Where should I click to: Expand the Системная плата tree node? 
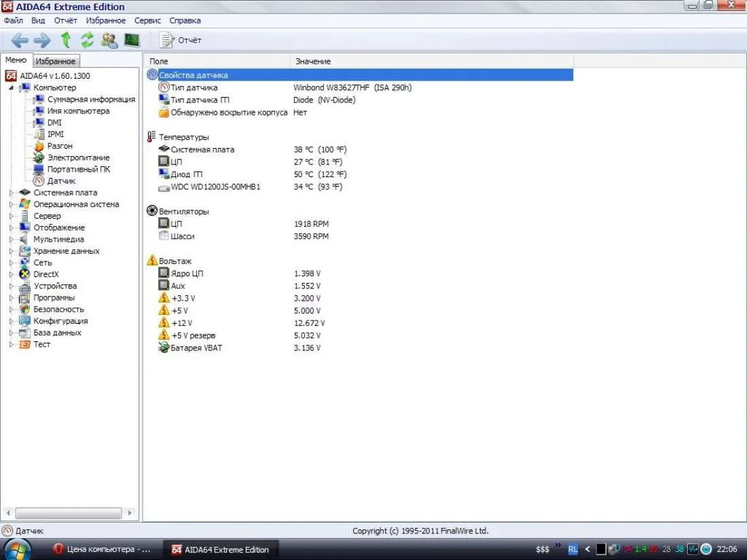[11, 193]
